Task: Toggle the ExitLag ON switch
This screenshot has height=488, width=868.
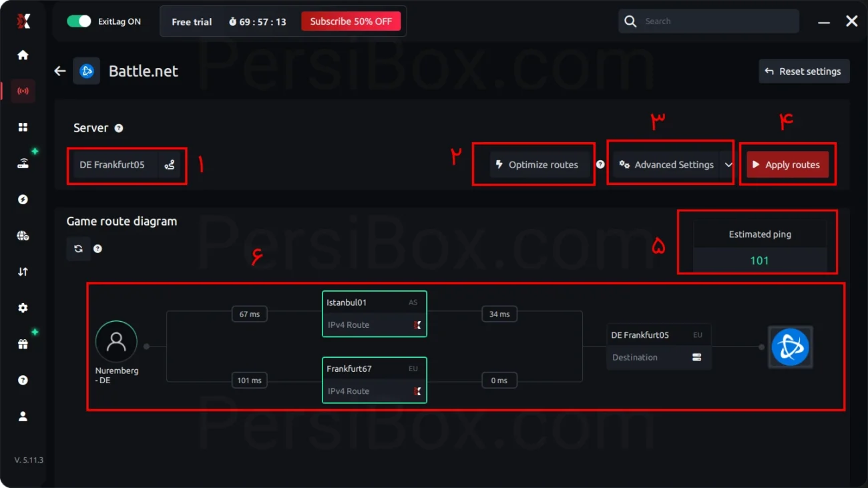Action: point(79,21)
